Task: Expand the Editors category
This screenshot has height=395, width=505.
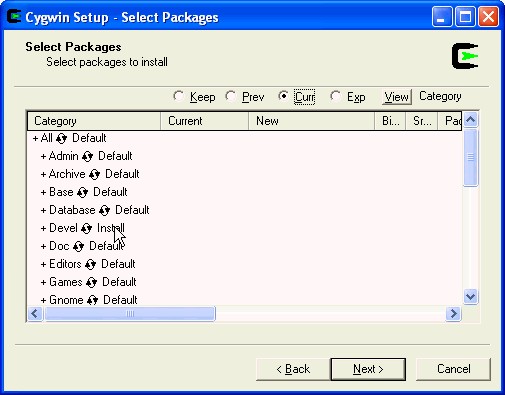Action: coord(43,265)
